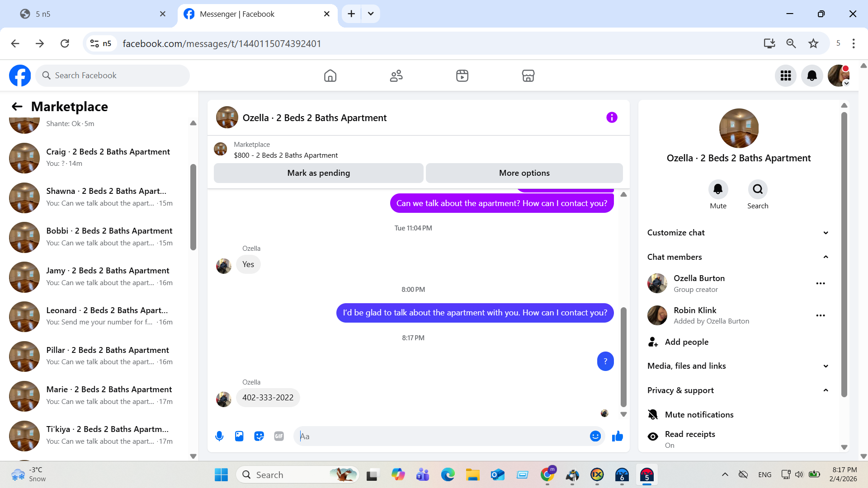Screen dimensions: 868x488
Task: Open the Marketplace tab in top navigation
Action: point(528,75)
